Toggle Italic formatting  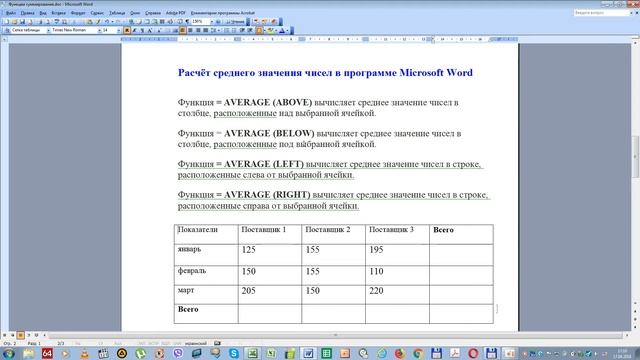[x=134, y=30]
